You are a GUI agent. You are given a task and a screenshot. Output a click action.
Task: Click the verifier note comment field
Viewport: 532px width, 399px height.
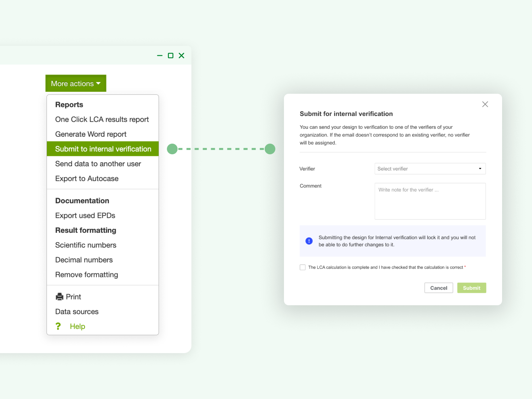(x=430, y=201)
